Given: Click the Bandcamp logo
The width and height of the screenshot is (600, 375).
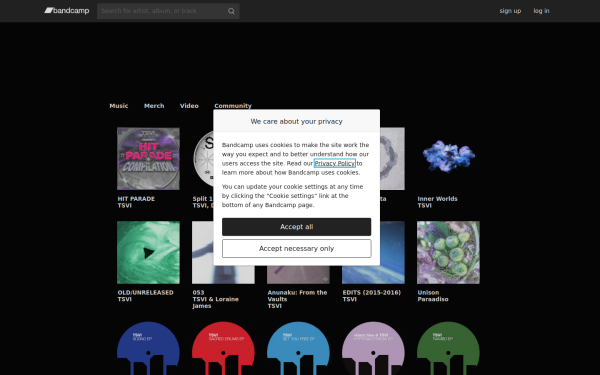Looking at the screenshot, I should 67,11.
